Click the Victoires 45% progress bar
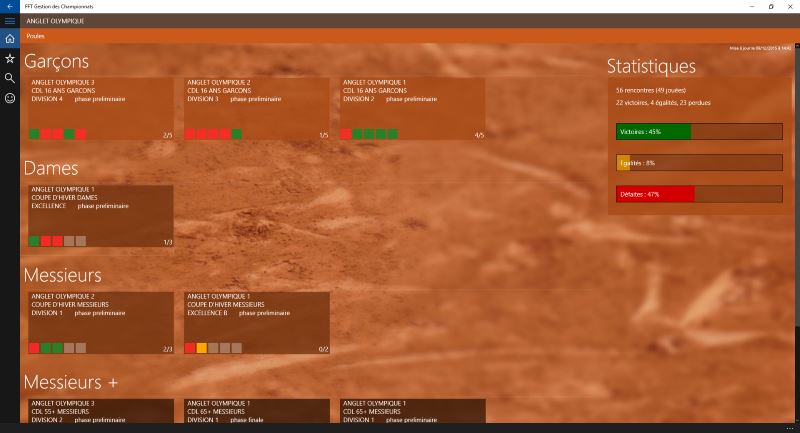 point(699,132)
